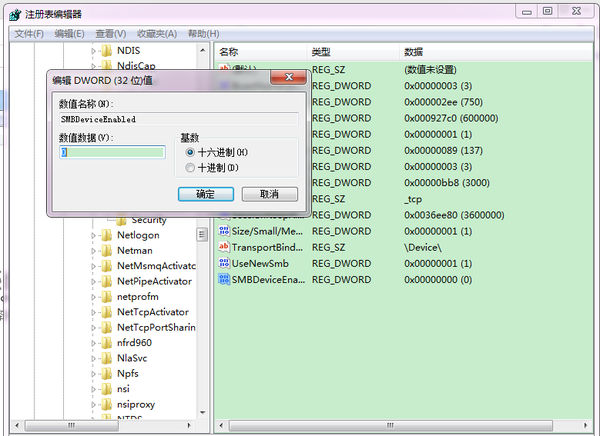600x436 pixels.
Task: Click the NetPipeActivator folder icon
Action: (107, 281)
